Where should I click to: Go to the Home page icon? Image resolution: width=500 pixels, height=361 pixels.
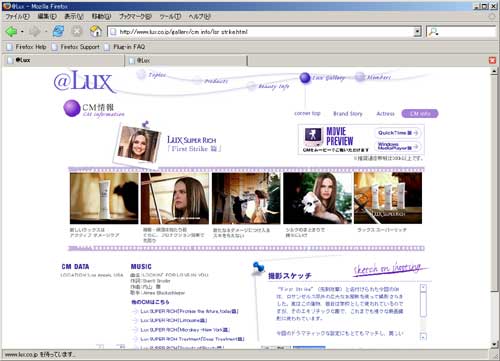[x=96, y=31]
